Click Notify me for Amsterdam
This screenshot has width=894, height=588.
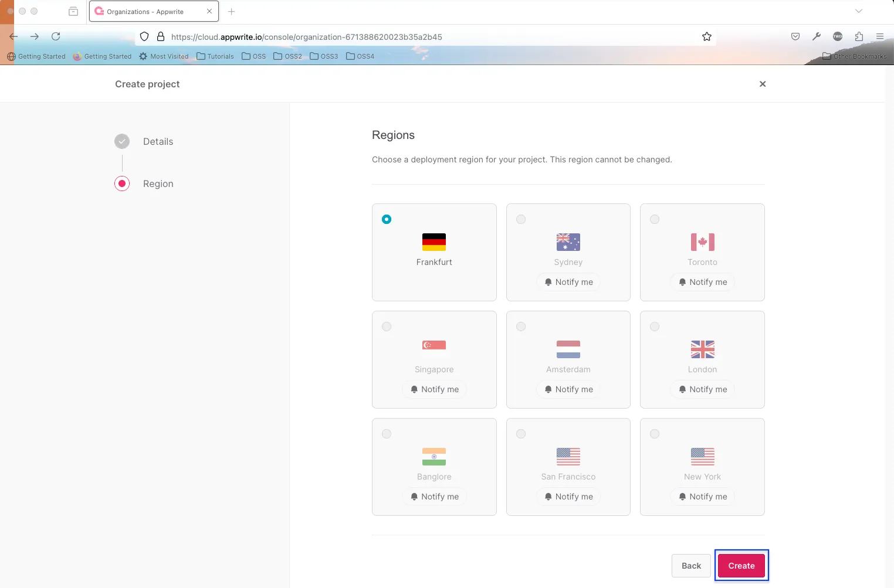[x=568, y=389]
